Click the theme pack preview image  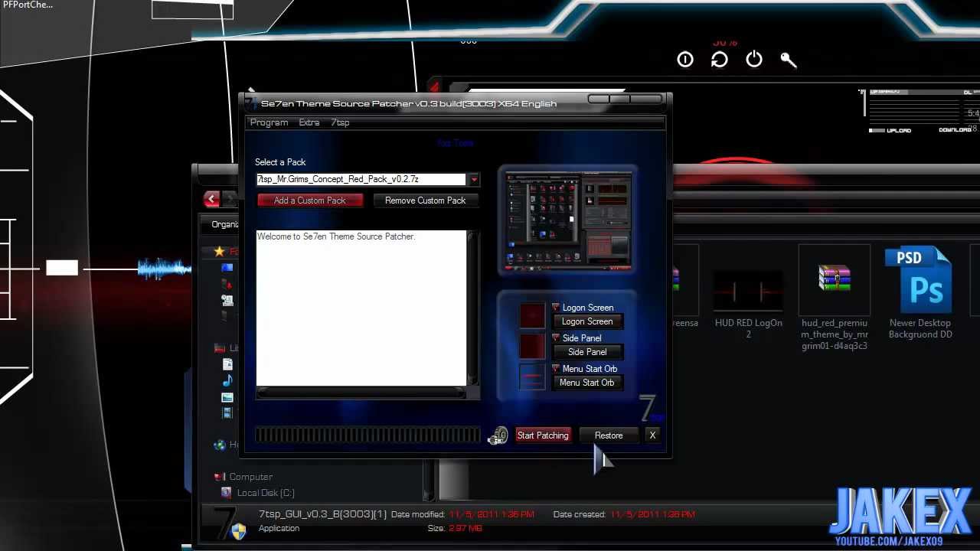pyautogui.click(x=567, y=221)
